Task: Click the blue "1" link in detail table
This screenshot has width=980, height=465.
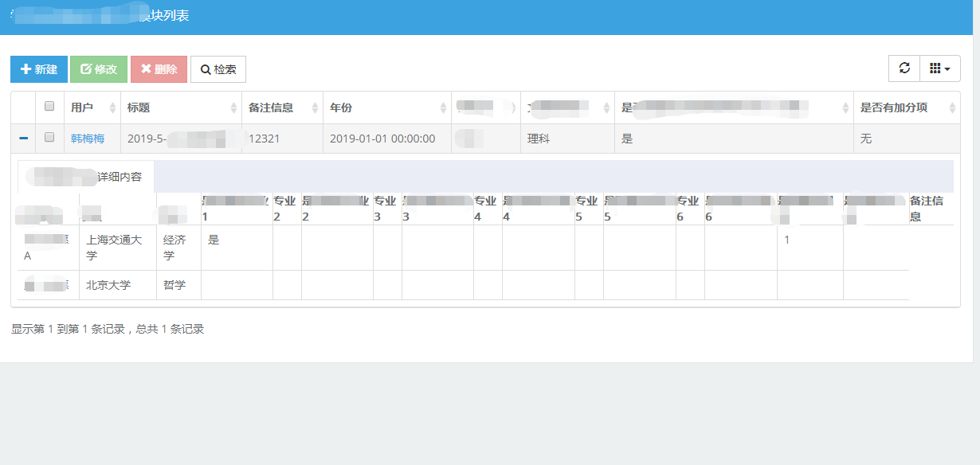Action: tap(788, 238)
